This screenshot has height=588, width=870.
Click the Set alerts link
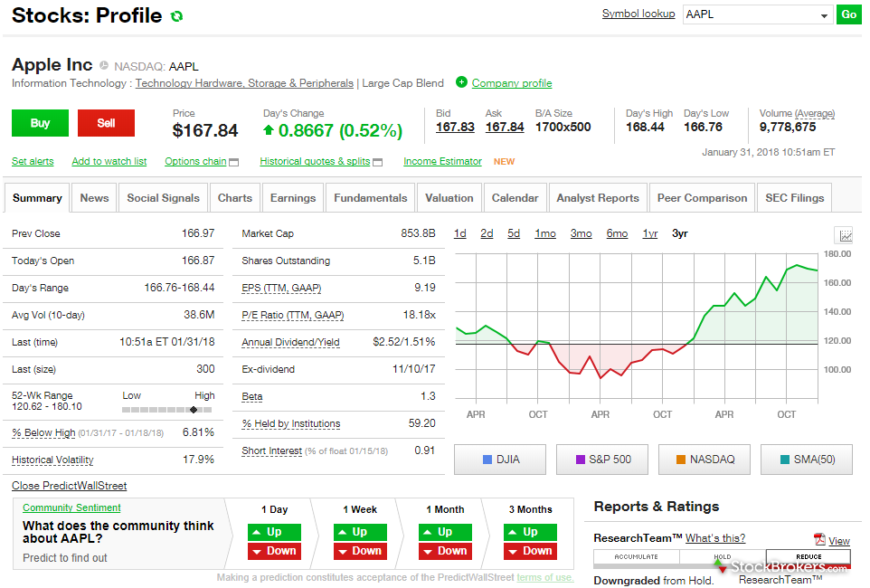[x=33, y=161]
